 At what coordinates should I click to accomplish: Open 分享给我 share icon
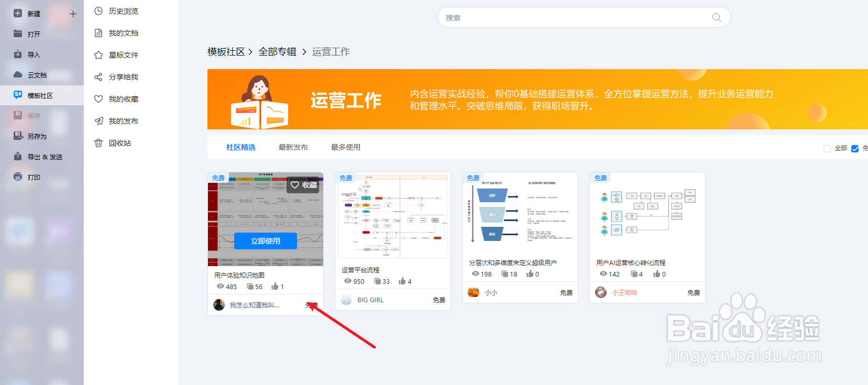point(98,77)
